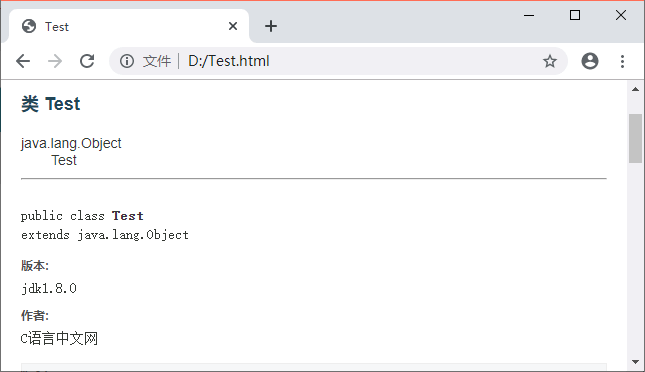Open the Chrome three-dot menu

pos(622,61)
